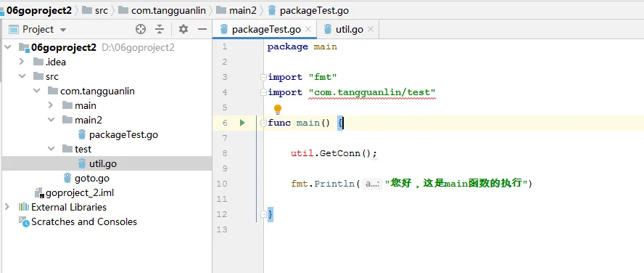644x273 pixels.
Task: Fold the import statement at line 4
Action: coord(263,92)
